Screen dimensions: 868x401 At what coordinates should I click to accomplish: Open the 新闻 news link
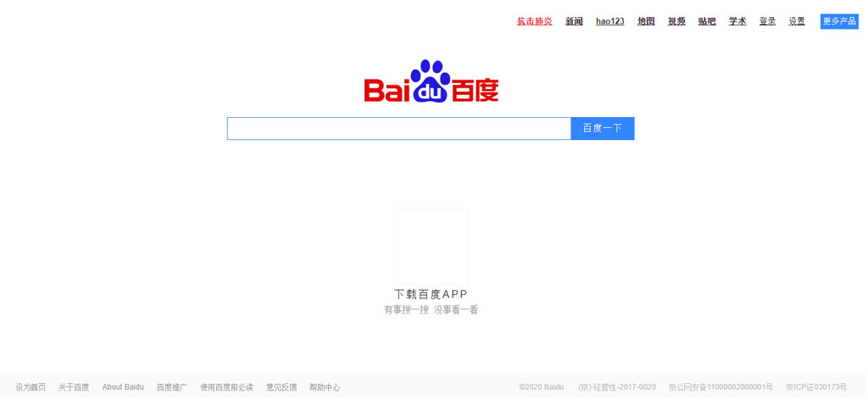tap(574, 21)
